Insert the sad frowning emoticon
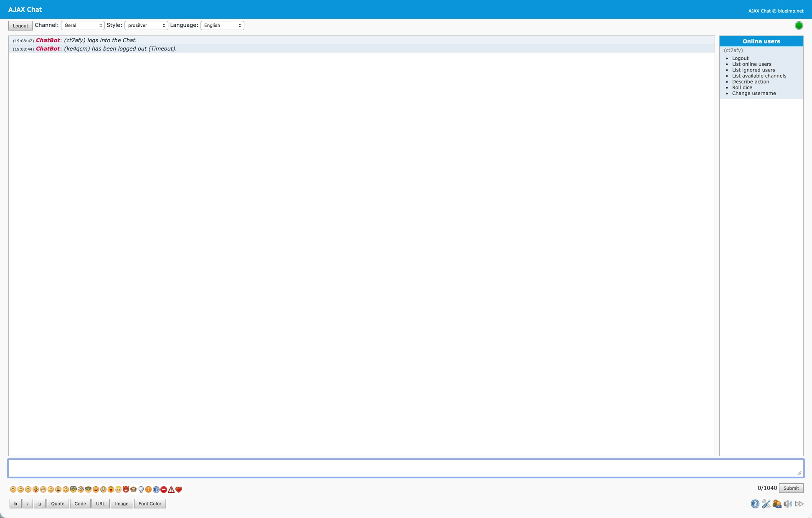Image resolution: width=812 pixels, height=518 pixels. [x=20, y=490]
